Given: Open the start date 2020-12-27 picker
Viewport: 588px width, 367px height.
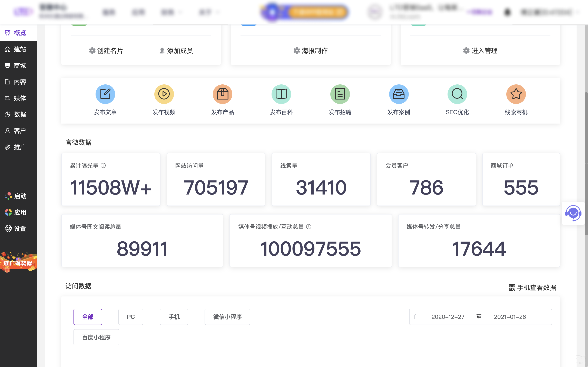Looking at the screenshot, I should pos(448,317).
